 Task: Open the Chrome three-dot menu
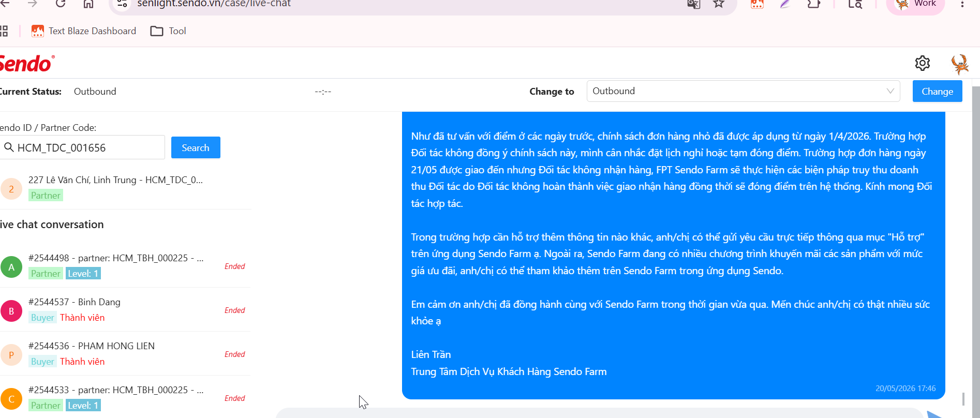click(962, 4)
